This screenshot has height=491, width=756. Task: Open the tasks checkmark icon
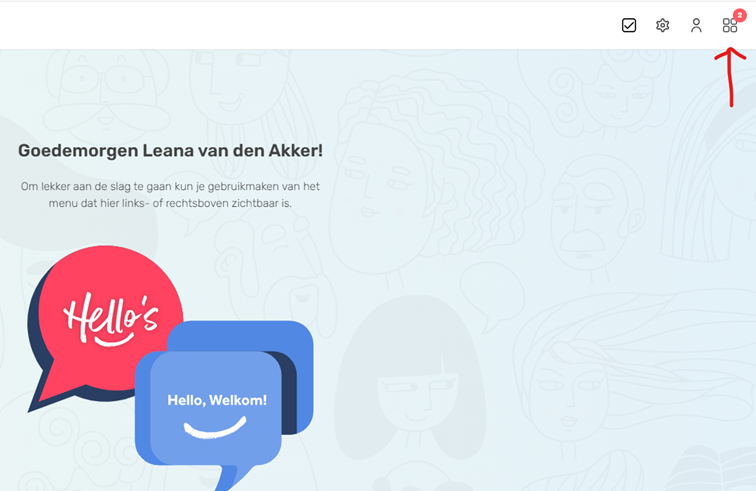pos(629,25)
